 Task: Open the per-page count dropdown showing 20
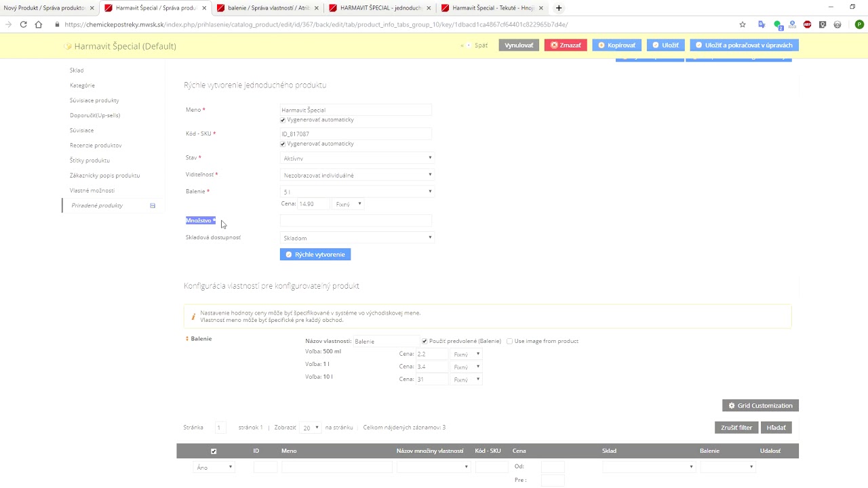(x=311, y=428)
